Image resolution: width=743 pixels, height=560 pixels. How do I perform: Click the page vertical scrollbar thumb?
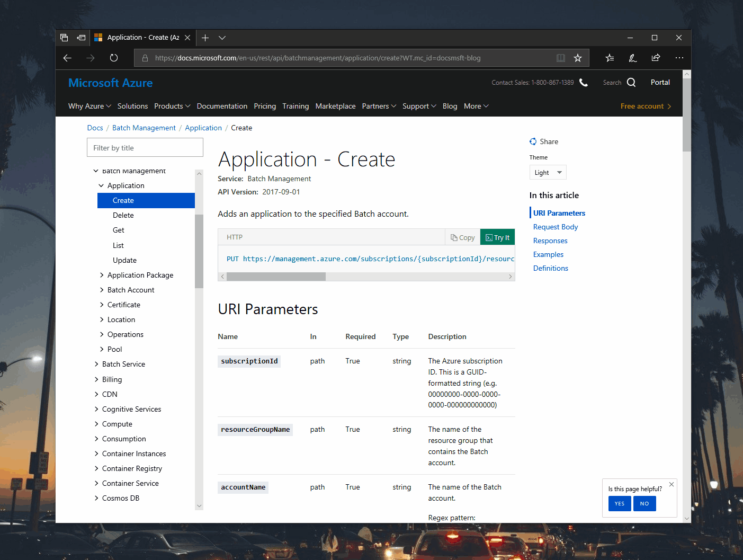tap(687, 115)
